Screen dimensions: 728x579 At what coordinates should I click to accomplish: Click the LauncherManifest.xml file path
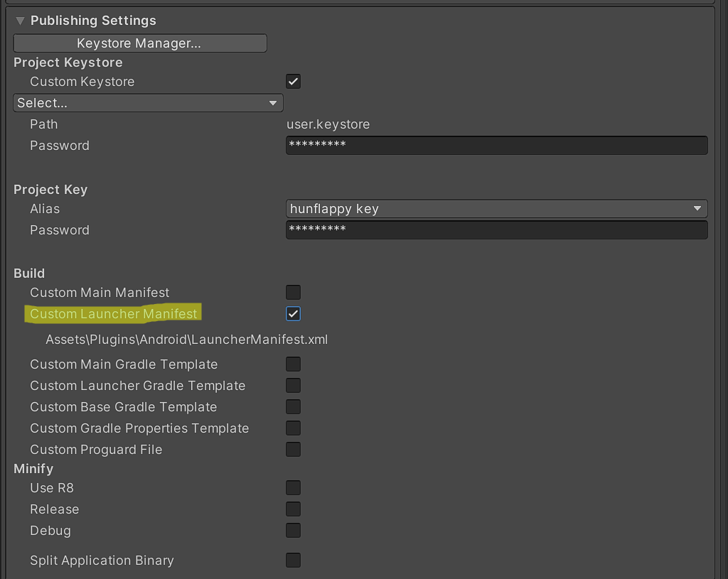[186, 340]
